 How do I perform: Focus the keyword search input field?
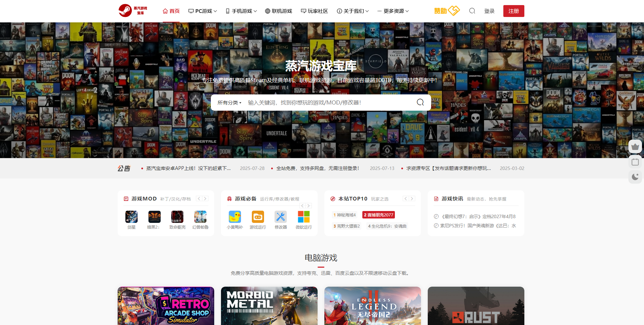point(329,103)
